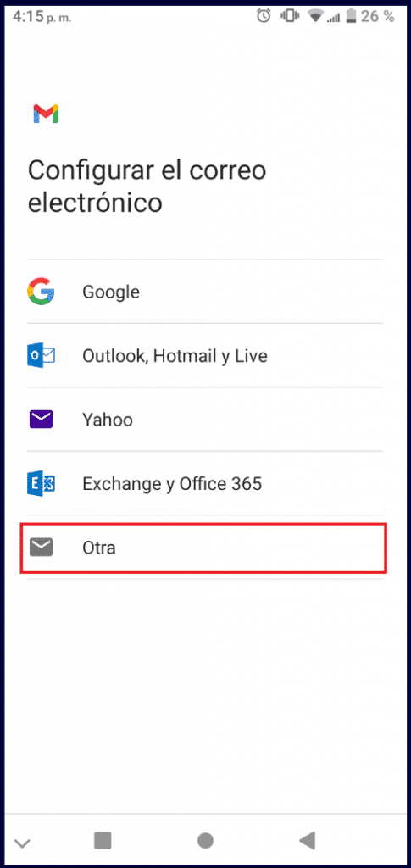
Task: Pick the Yahoo account option
Action: (205, 420)
